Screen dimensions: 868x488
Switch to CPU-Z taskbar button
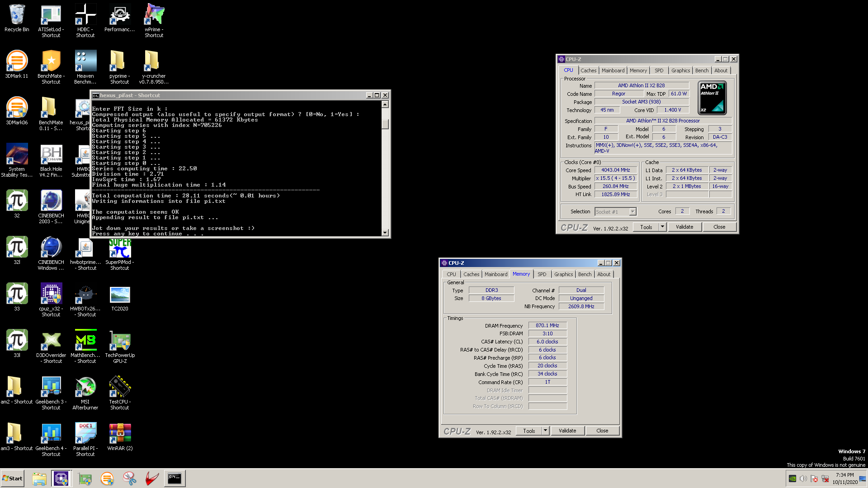61,479
